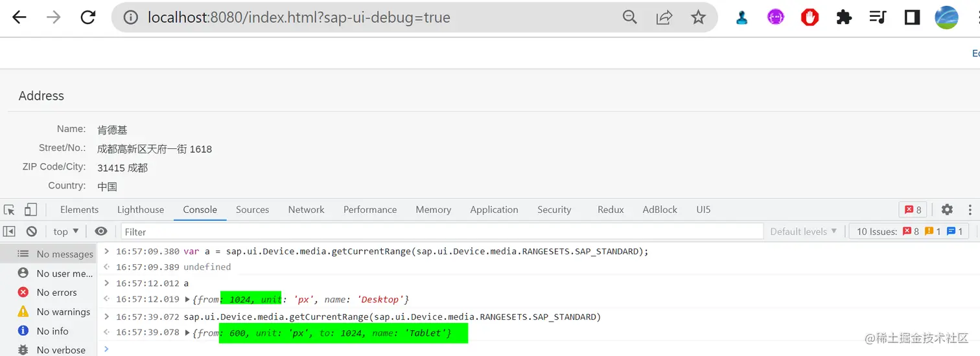Bookmark this page with star icon
980x356 pixels.
(x=698, y=17)
